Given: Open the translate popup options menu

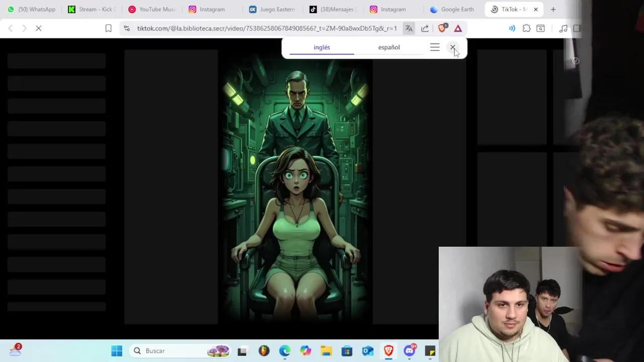Looking at the screenshot, I should 435,47.
